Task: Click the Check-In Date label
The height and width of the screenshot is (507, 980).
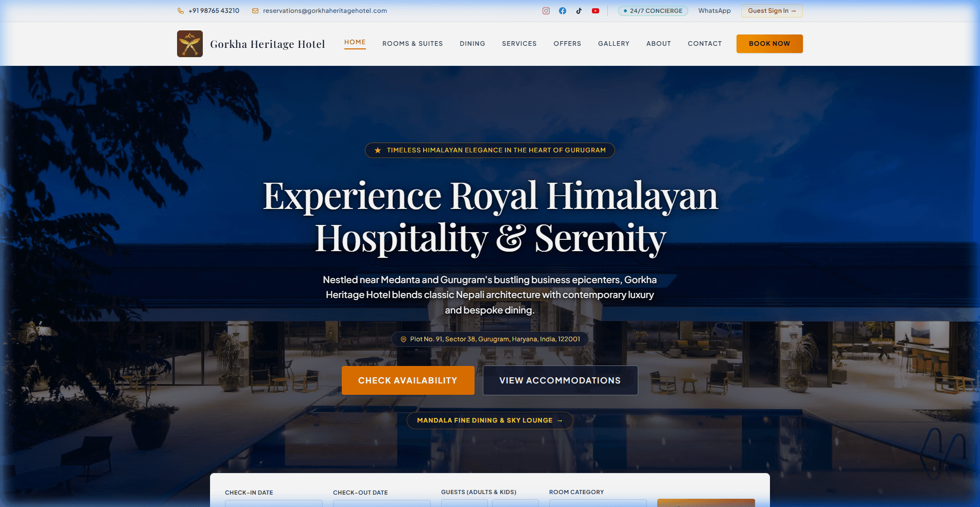Action: [249, 493]
